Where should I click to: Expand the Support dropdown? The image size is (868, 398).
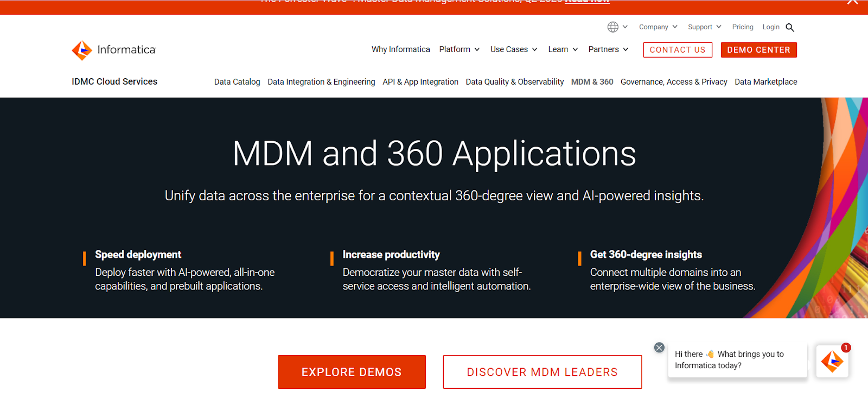point(704,27)
